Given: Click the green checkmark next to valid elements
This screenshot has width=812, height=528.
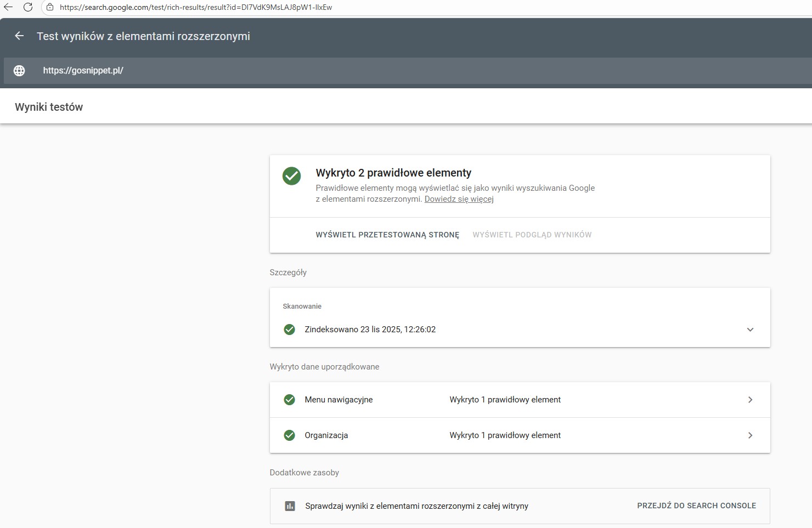Looking at the screenshot, I should [x=291, y=176].
